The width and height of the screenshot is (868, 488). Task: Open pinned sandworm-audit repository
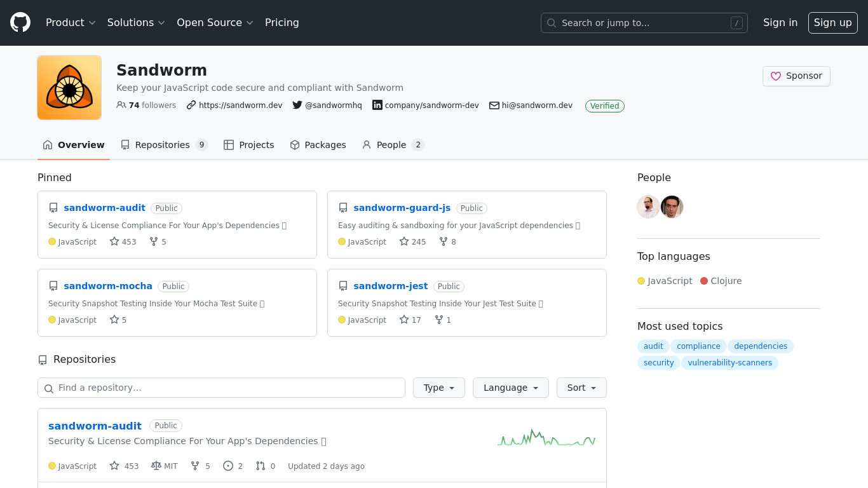tap(105, 208)
